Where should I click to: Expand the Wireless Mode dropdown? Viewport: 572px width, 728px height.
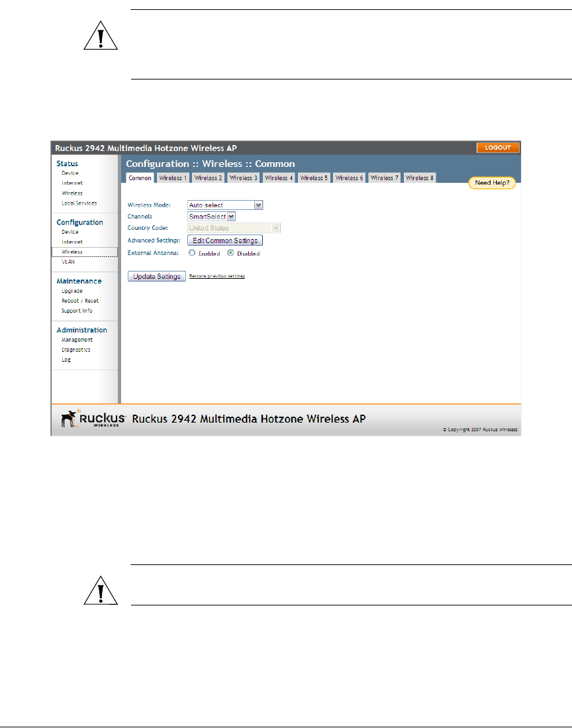[225, 205]
